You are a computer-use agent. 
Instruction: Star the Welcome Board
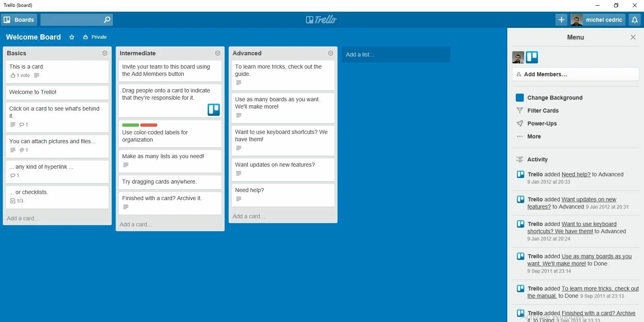point(72,37)
